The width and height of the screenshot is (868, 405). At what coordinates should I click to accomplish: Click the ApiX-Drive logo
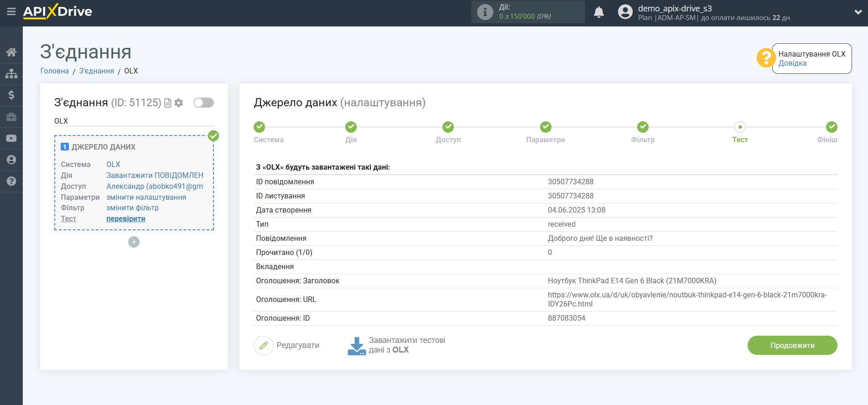[57, 11]
